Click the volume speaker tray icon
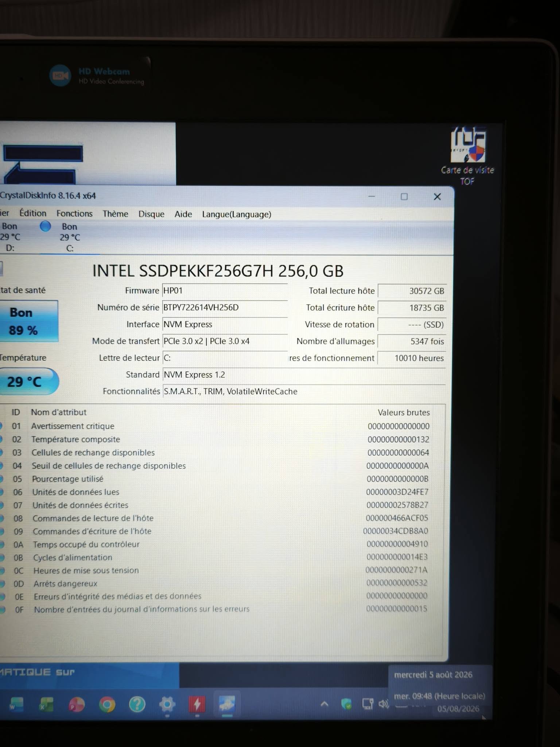 pyautogui.click(x=384, y=704)
